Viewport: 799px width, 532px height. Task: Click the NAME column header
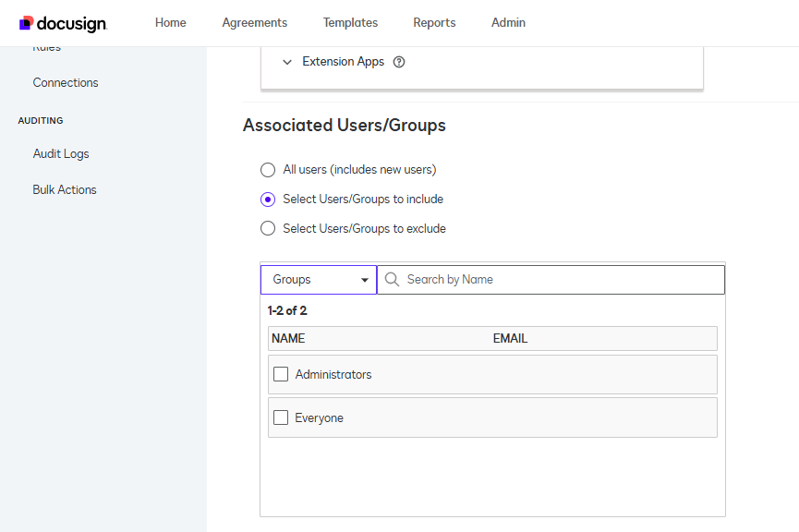click(x=288, y=338)
